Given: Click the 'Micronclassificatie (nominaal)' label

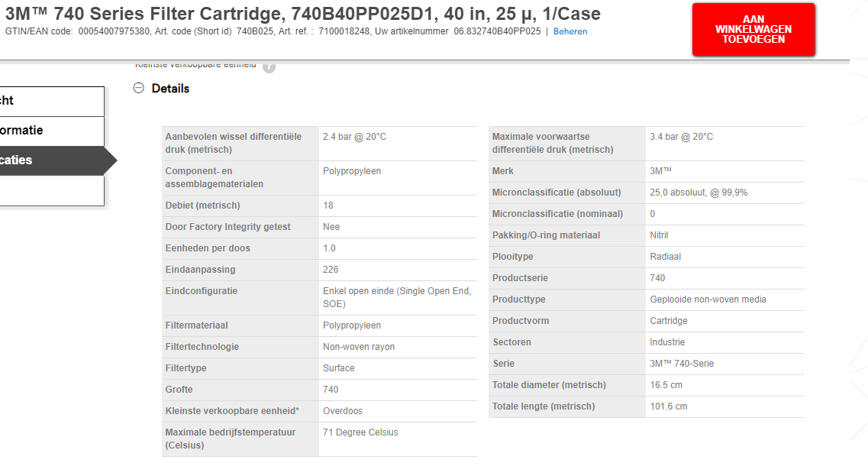Looking at the screenshot, I should tap(557, 215).
